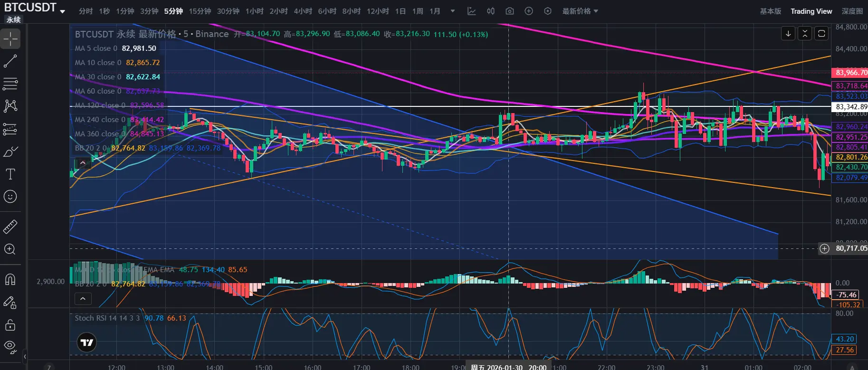Switch to the 6小时 interval
The image size is (868, 370).
327,11
